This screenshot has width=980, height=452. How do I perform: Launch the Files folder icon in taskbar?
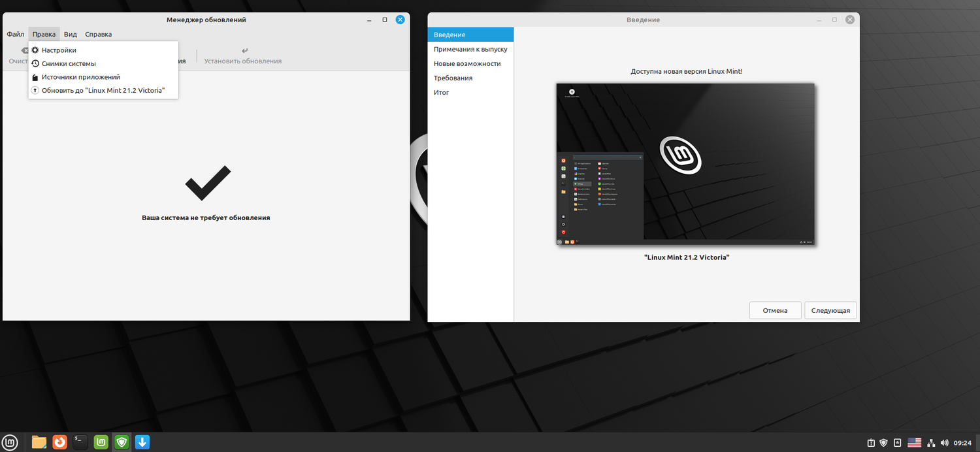(39, 442)
